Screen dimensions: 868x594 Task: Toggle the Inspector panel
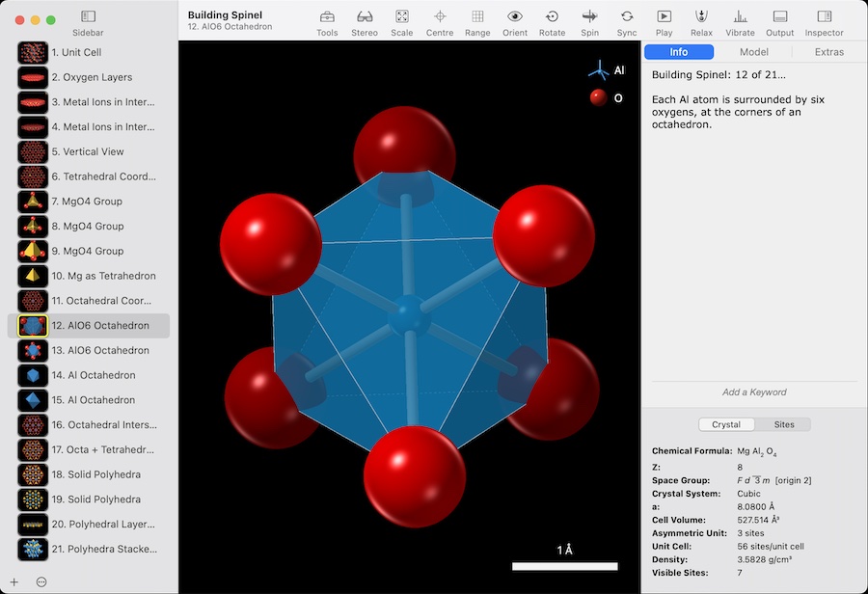(824, 16)
